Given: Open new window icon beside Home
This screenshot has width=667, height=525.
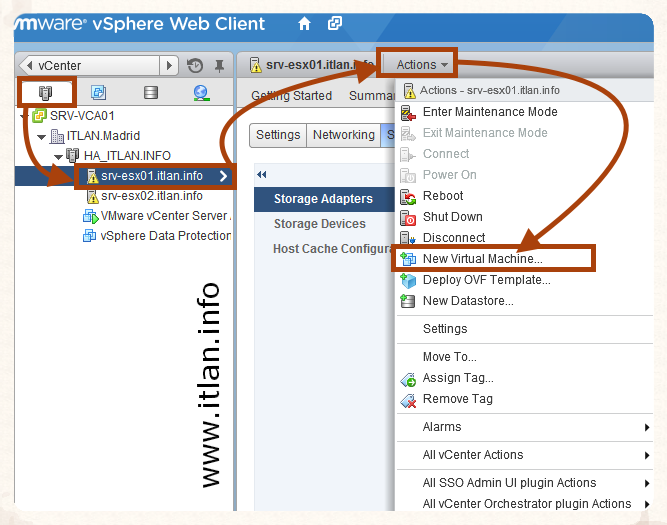Looking at the screenshot, I should (x=335, y=23).
